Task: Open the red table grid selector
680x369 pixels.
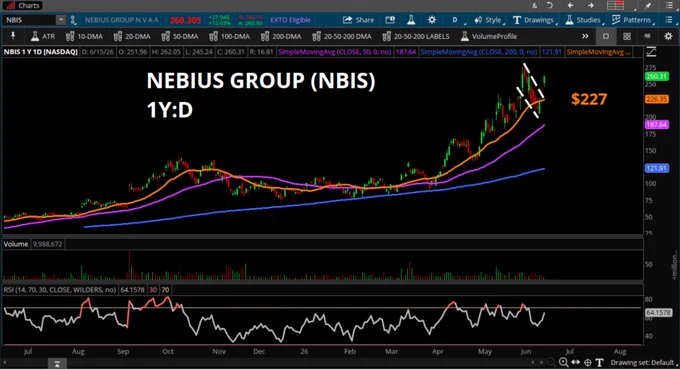Action: click(x=615, y=5)
